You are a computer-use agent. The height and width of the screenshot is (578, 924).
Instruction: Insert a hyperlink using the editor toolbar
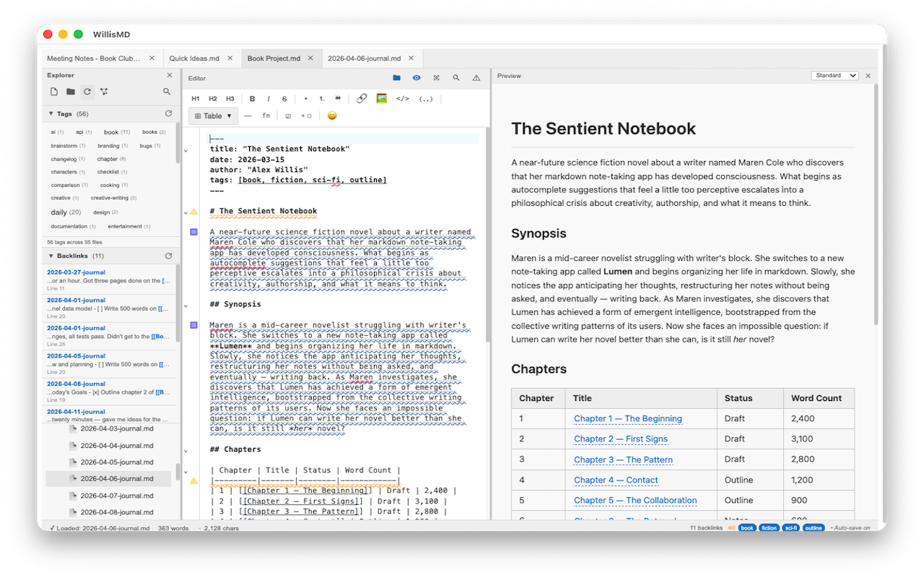coord(361,98)
